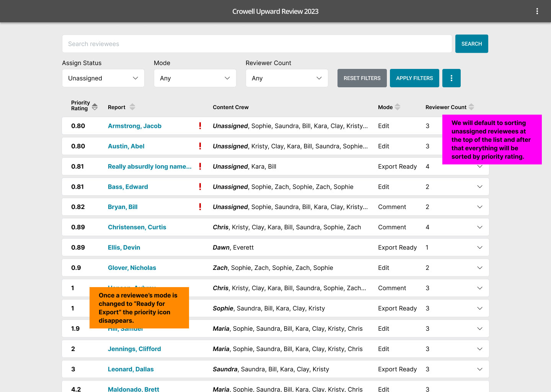This screenshot has height=392, width=551.
Task: Expand the row with priority 1.9
Action: tap(480, 328)
